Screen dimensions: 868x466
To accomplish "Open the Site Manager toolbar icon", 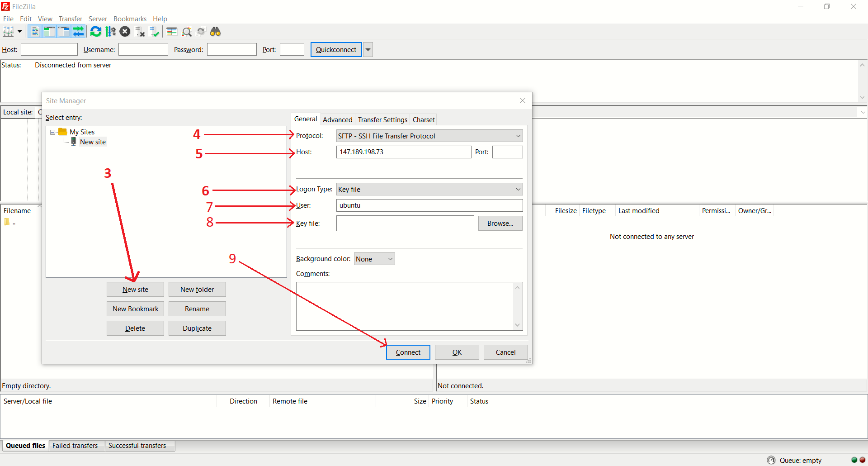I will [8, 32].
